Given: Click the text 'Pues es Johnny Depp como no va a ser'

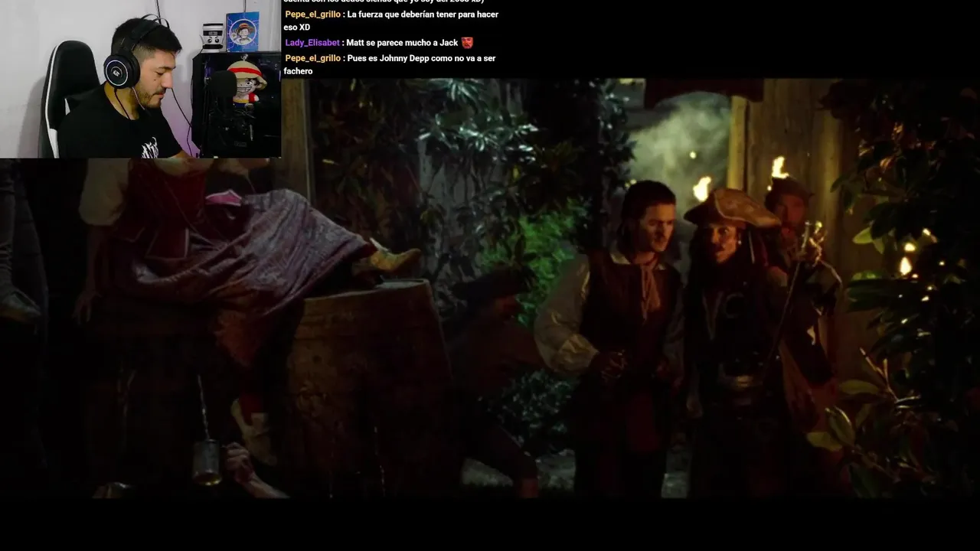Looking at the screenshot, I should 421,58.
